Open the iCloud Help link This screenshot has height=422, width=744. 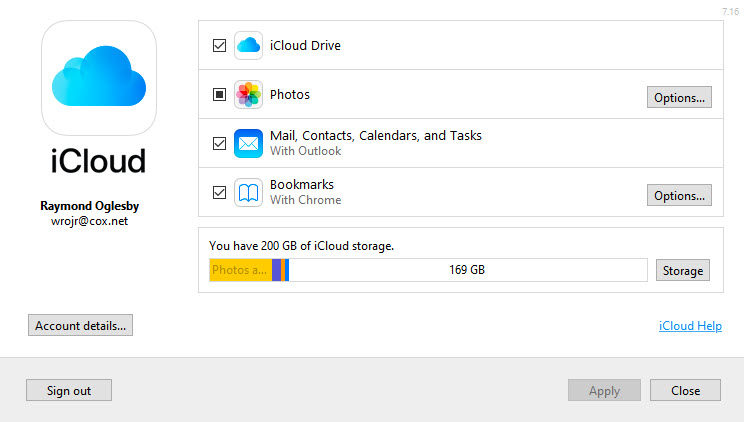click(690, 326)
